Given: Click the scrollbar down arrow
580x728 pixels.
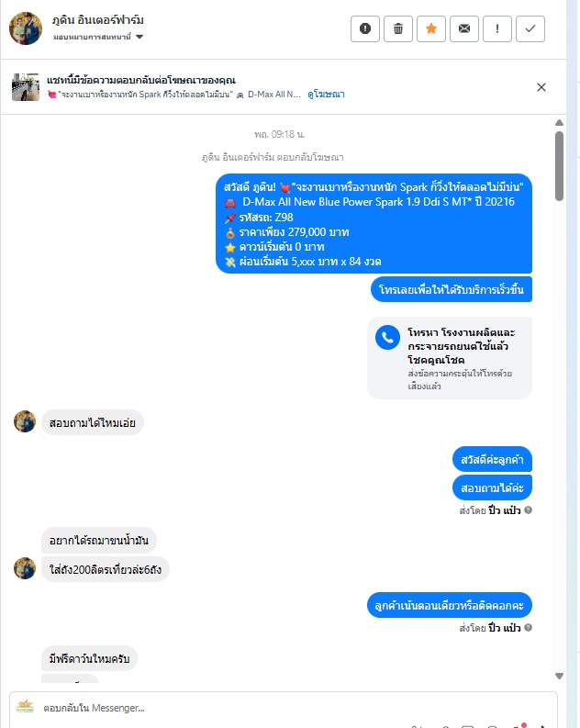Looking at the screenshot, I should (559, 676).
